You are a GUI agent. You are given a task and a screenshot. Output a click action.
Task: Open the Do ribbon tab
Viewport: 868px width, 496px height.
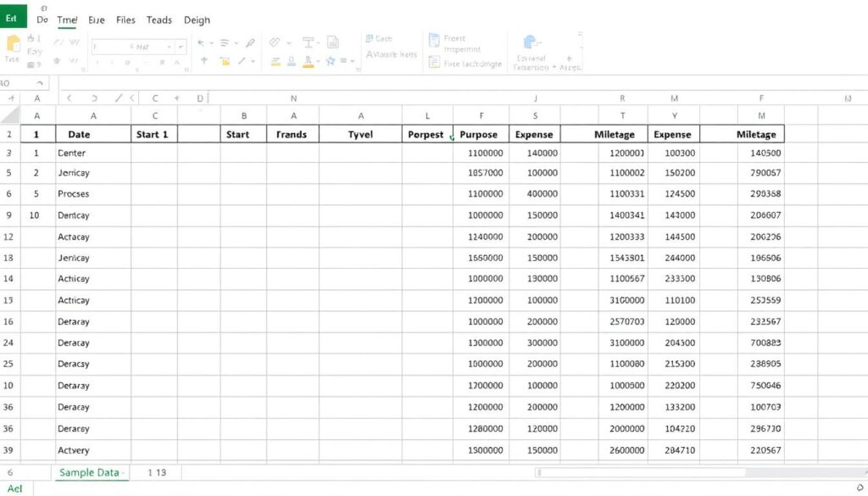click(x=42, y=20)
